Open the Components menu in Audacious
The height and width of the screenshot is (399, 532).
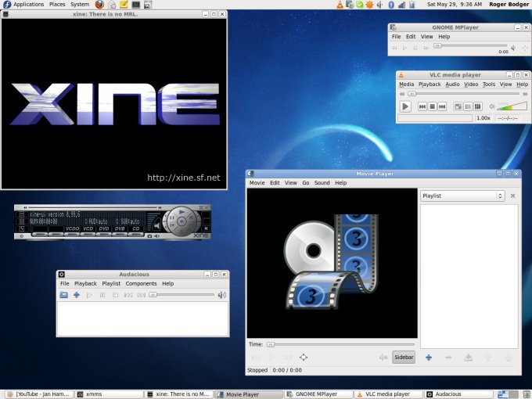coord(141,283)
